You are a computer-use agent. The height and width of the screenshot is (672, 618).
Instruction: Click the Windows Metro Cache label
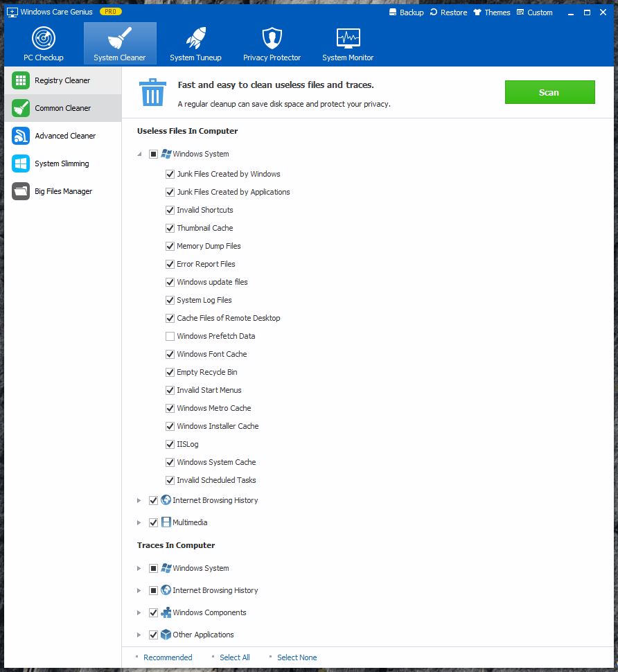tap(214, 408)
